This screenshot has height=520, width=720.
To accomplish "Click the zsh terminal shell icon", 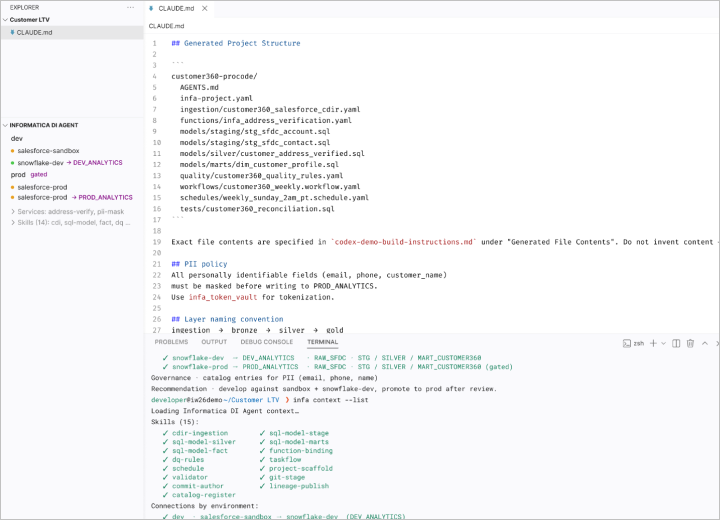I will pos(627,343).
